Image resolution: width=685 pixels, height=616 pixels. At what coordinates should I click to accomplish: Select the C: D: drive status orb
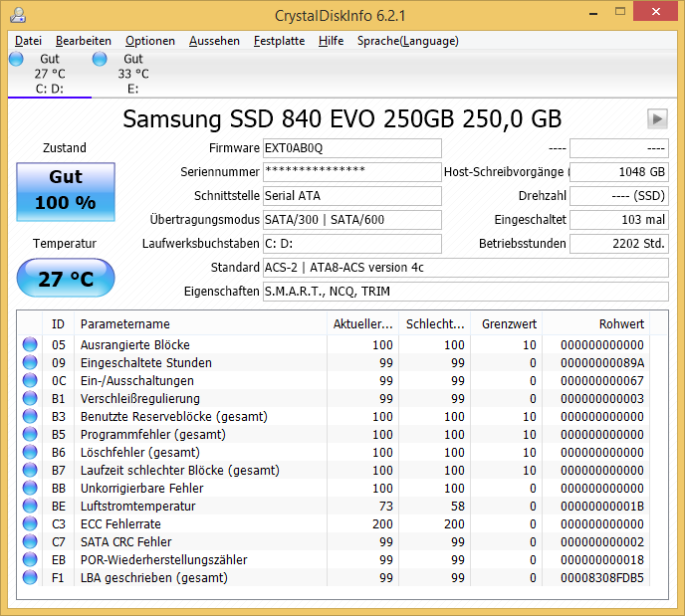[x=16, y=59]
